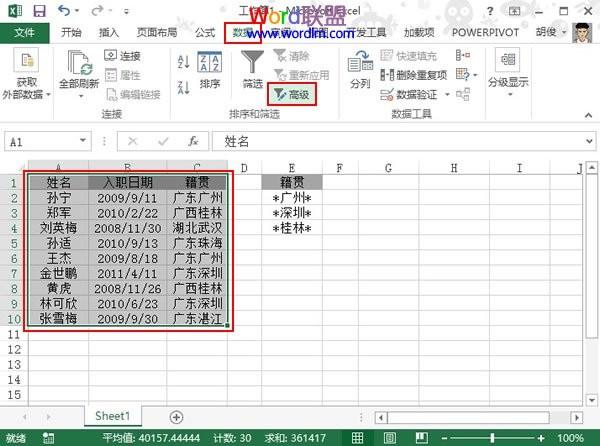600x446 pixels.
Task: Expand the Name Box dropdown arrow
Action: [83, 141]
